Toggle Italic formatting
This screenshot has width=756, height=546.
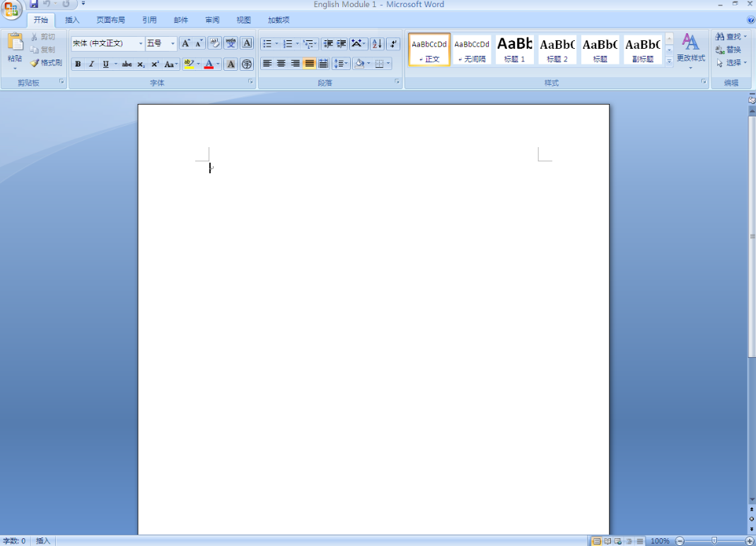[91, 64]
